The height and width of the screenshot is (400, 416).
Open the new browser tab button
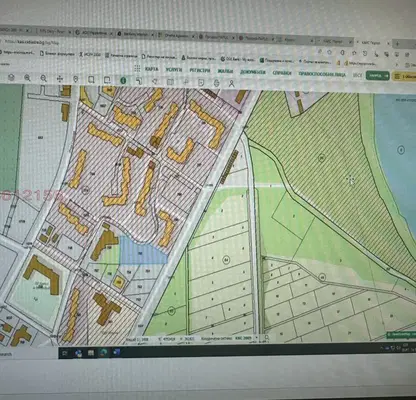tap(398, 44)
